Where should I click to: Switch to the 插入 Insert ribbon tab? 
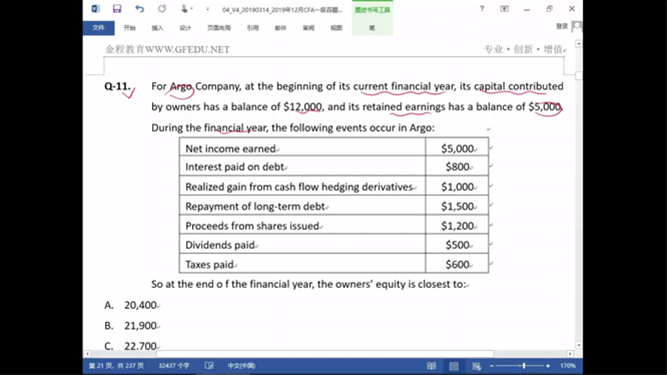[157, 28]
